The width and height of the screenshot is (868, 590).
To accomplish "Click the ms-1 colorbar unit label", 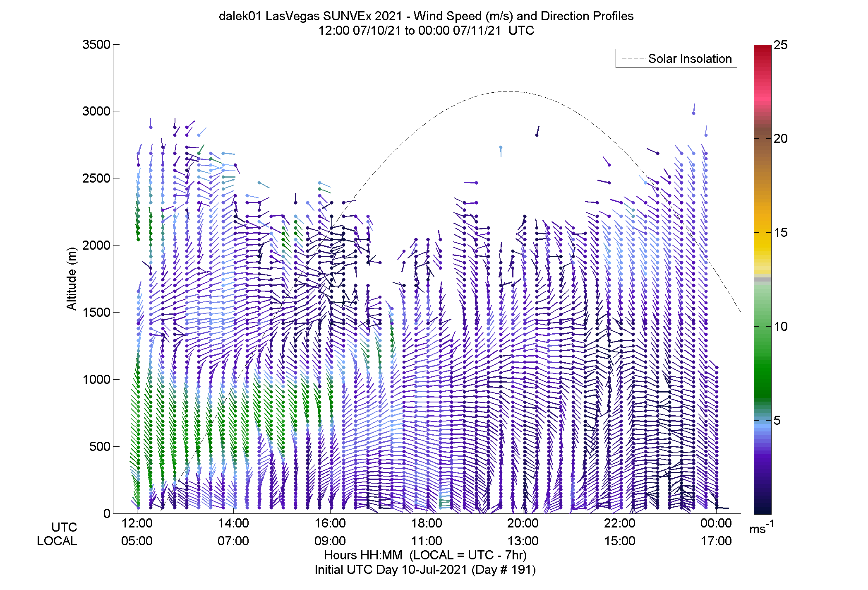I will [x=762, y=527].
